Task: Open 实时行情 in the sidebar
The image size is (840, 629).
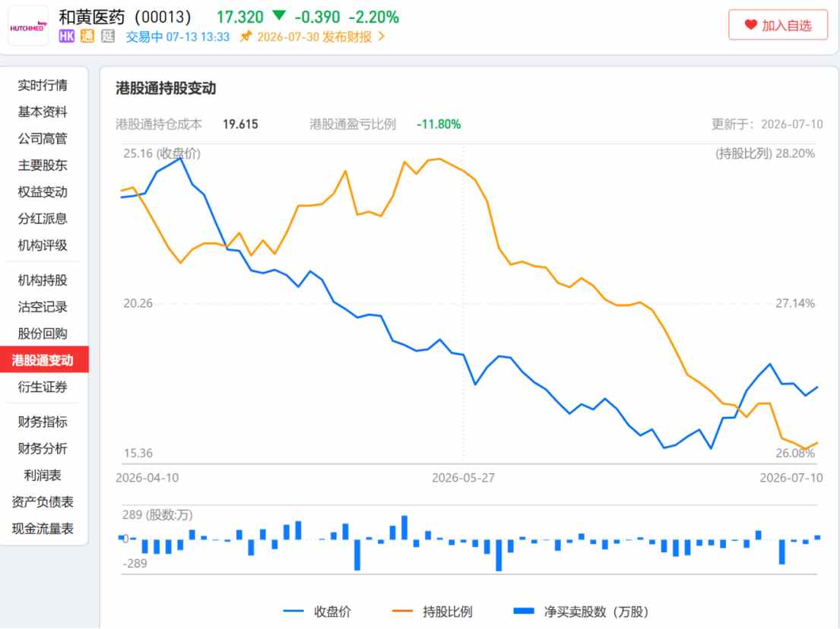Action: point(43,85)
